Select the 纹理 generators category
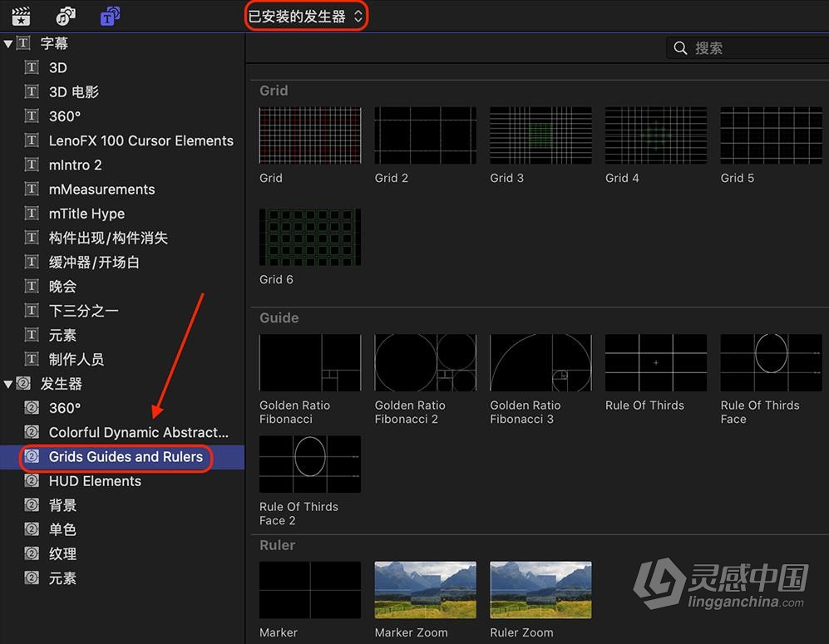Screen dimensions: 829x644 [62, 553]
